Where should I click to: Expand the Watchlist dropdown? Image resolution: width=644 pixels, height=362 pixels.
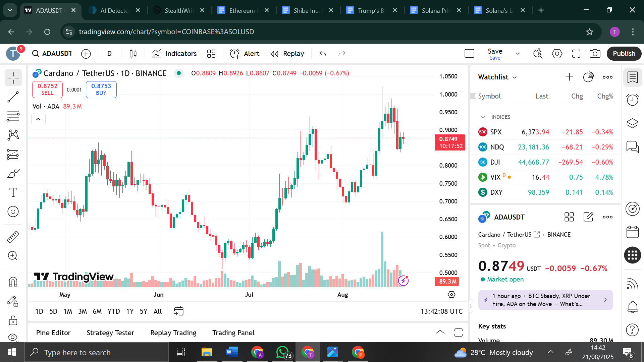point(497,77)
